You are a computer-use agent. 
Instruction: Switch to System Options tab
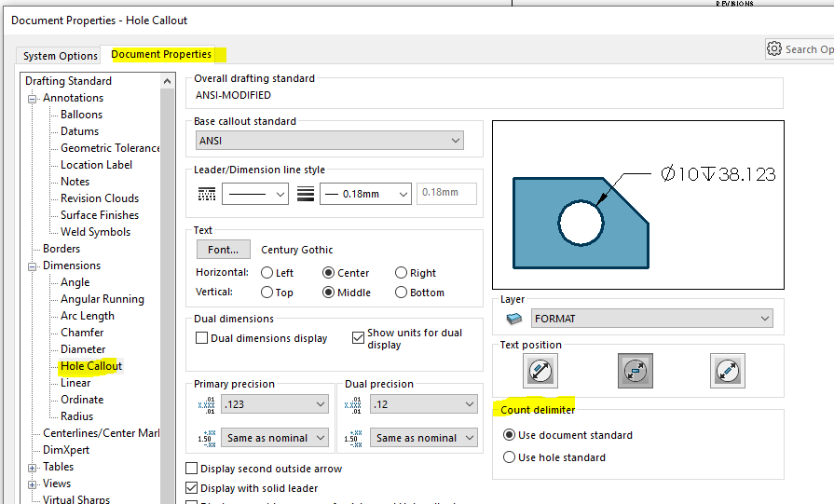pyautogui.click(x=60, y=56)
